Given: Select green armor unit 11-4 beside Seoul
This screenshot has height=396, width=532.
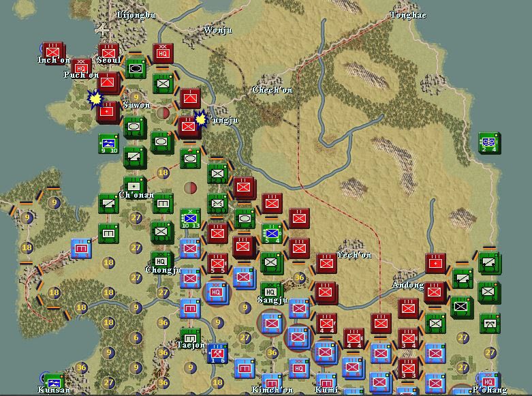Looking at the screenshot, I should (x=136, y=69).
